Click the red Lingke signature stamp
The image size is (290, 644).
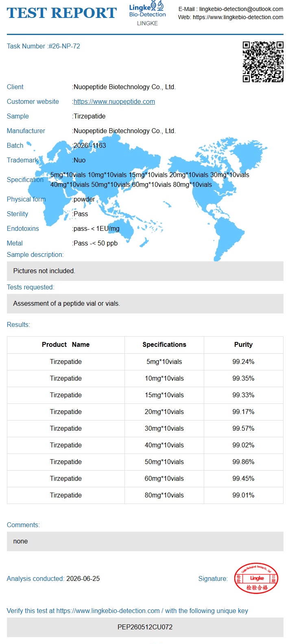click(x=256, y=578)
